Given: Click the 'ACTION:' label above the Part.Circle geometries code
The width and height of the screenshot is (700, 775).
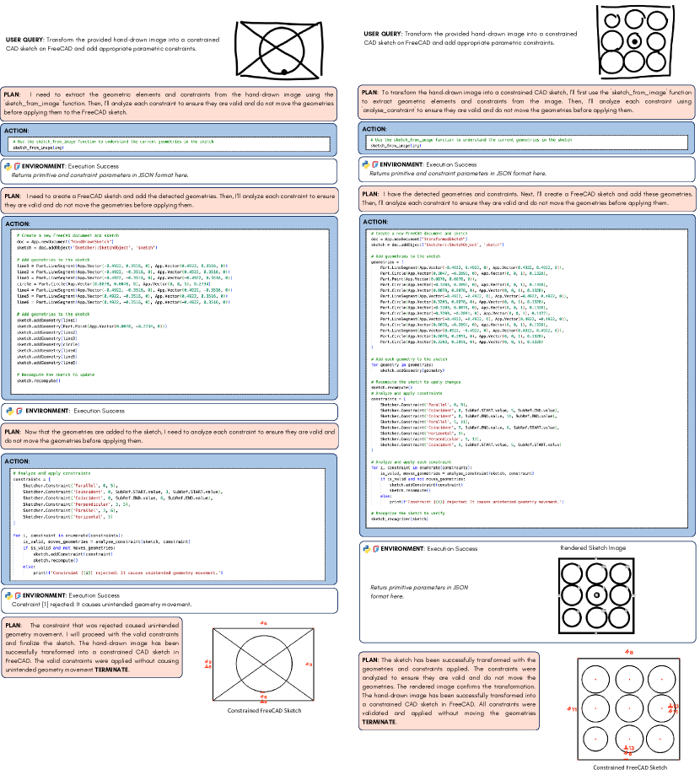Looking at the screenshot, I should 375,222.
